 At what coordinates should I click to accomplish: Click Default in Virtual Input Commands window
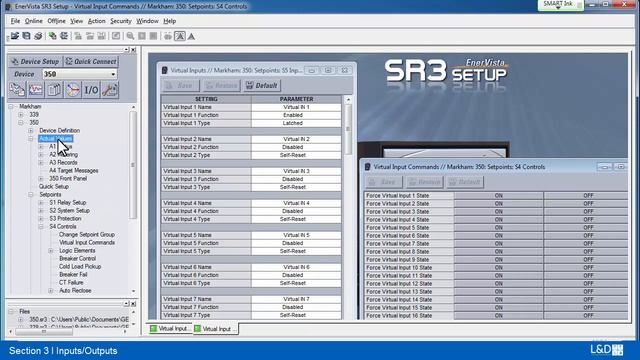click(x=465, y=182)
